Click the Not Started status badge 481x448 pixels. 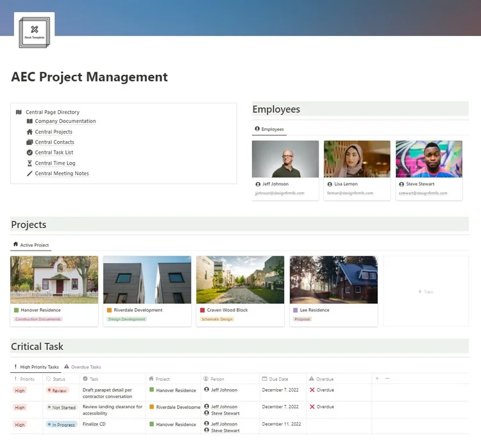click(x=62, y=408)
